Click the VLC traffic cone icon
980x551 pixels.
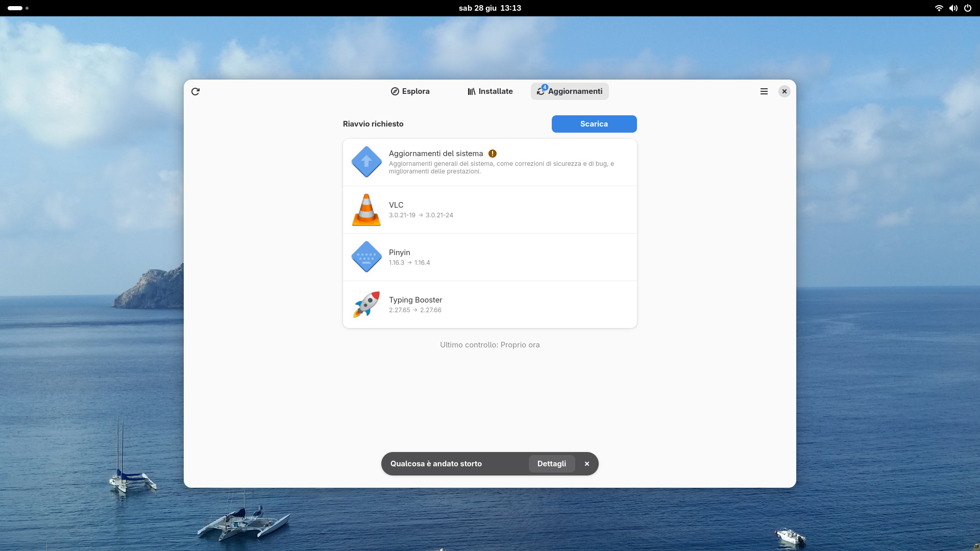[x=366, y=210]
